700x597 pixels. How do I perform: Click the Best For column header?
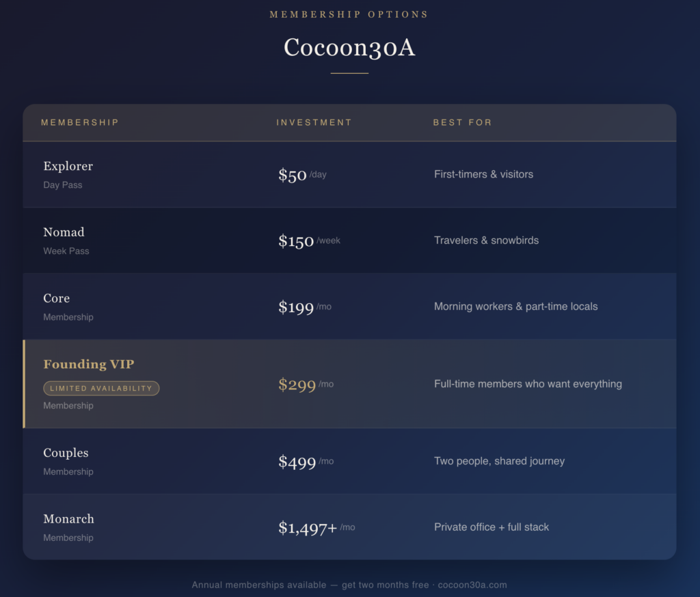(462, 123)
